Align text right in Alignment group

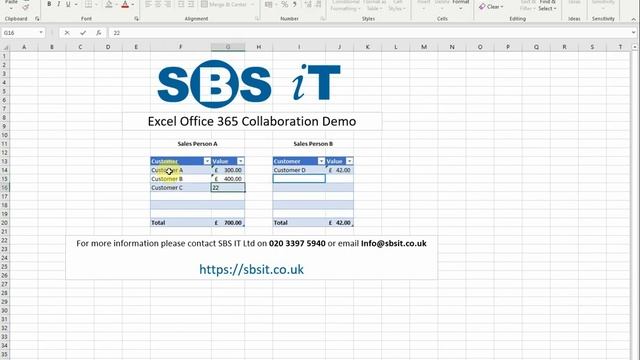167,4
